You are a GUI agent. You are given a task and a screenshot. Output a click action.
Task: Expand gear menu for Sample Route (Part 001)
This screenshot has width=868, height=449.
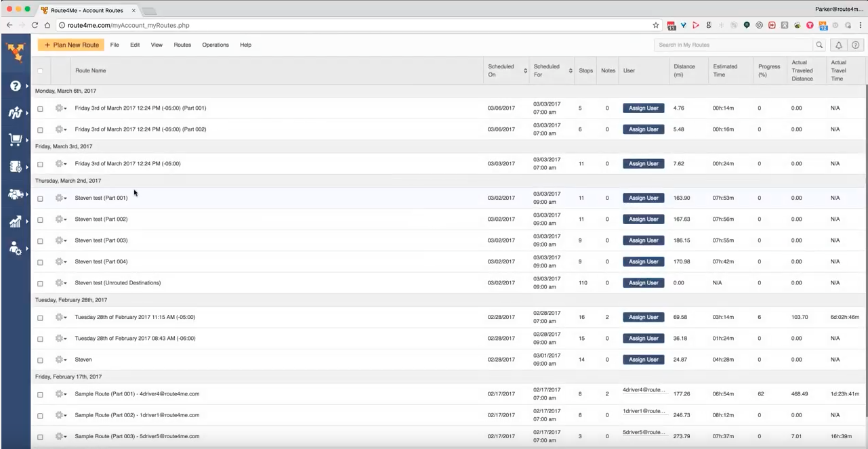60,394
